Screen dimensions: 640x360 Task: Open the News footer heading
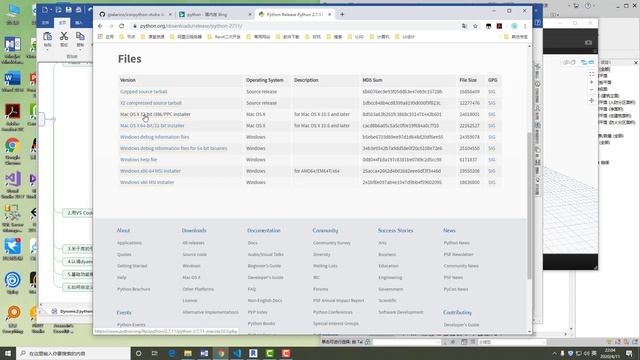coord(449,231)
